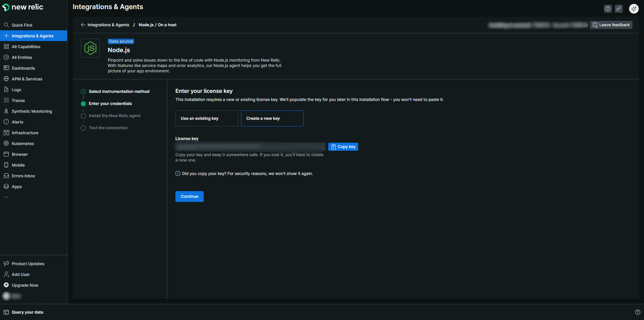Click the copy permalink icon
This screenshot has height=320, width=644.
(618, 9)
